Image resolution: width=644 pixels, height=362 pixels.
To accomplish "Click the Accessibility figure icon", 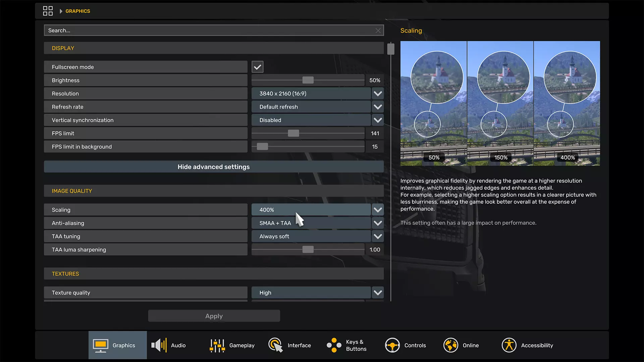I will click(x=509, y=345).
